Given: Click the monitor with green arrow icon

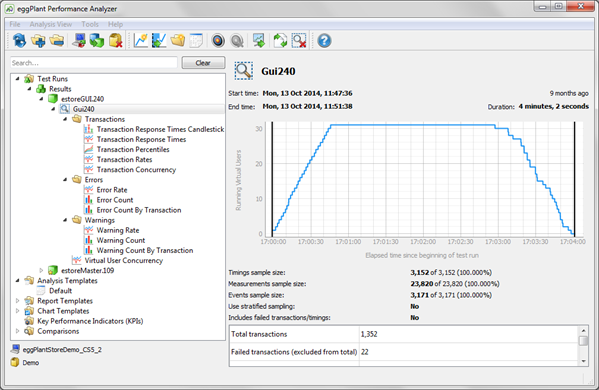Looking at the screenshot, I should click(259, 40).
